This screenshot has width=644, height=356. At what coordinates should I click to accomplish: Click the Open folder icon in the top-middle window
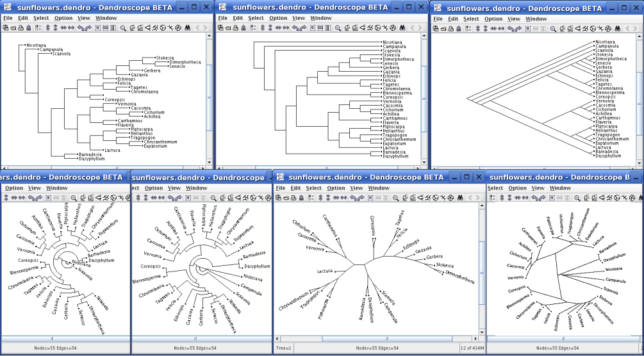tap(228, 28)
